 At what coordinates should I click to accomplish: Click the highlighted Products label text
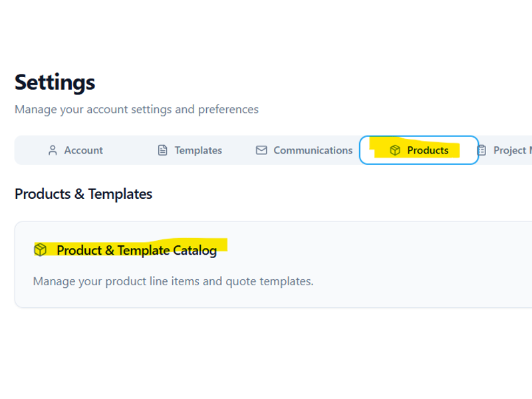[427, 150]
